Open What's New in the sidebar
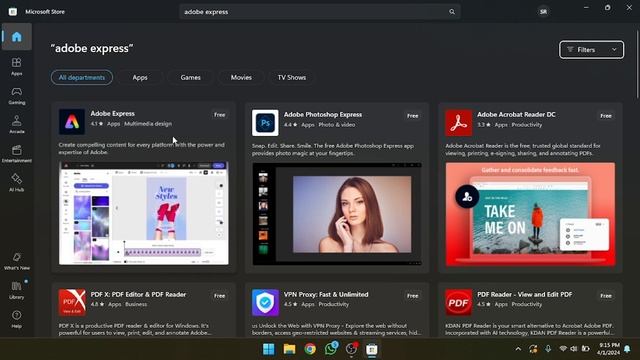640x360 pixels. [x=16, y=261]
